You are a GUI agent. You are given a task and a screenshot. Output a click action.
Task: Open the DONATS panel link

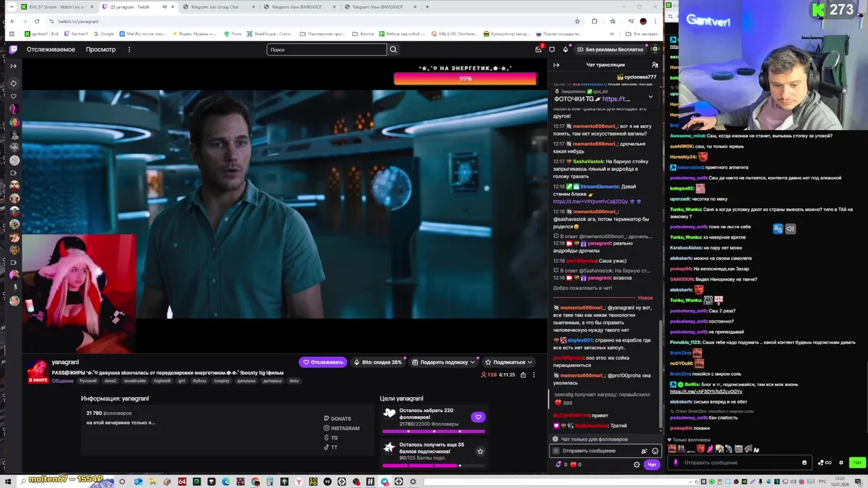point(338,419)
